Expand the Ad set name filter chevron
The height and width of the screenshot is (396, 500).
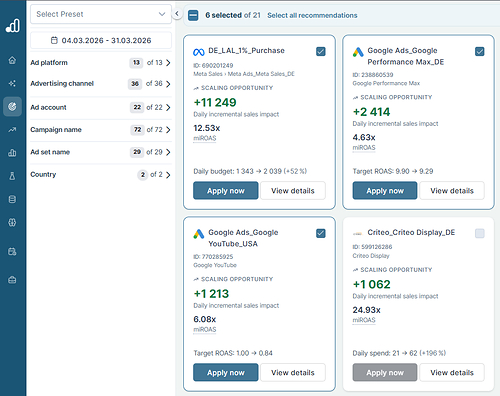168,152
